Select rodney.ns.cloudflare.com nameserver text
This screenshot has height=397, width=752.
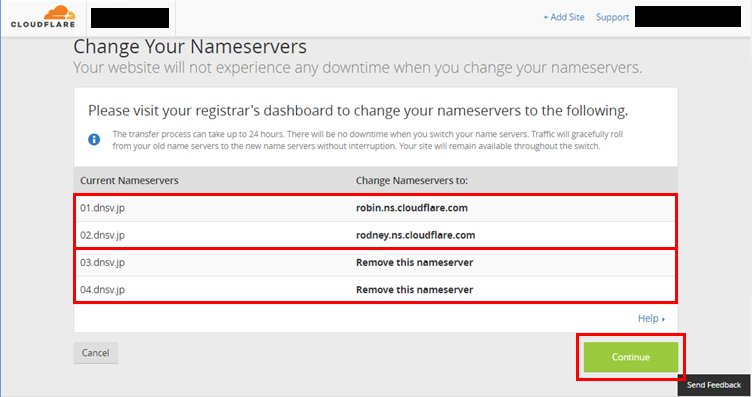415,235
